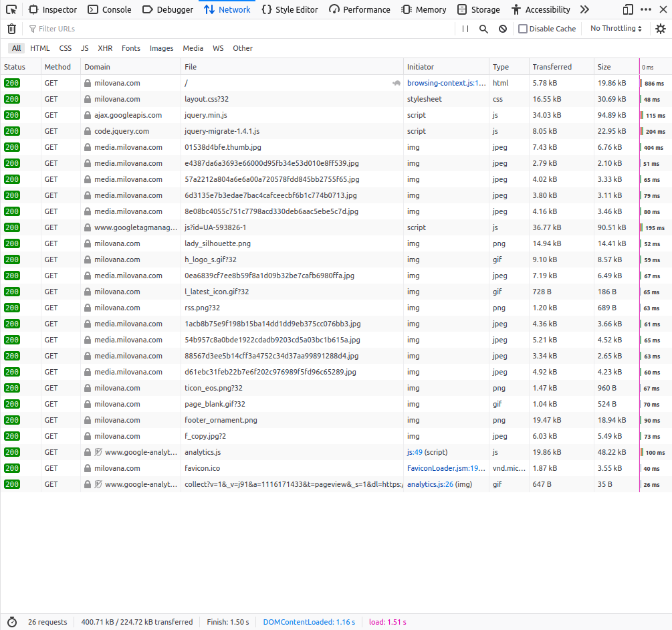Open the js:49 initiator link
Viewport: 672px width, 630px height.
[x=415, y=452]
